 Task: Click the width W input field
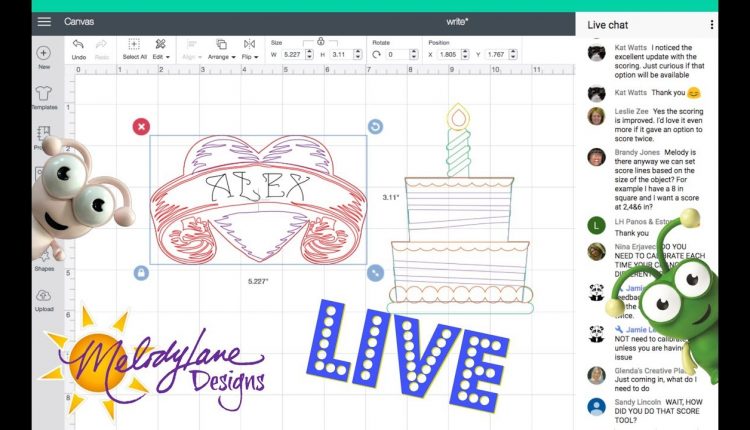(x=292, y=55)
